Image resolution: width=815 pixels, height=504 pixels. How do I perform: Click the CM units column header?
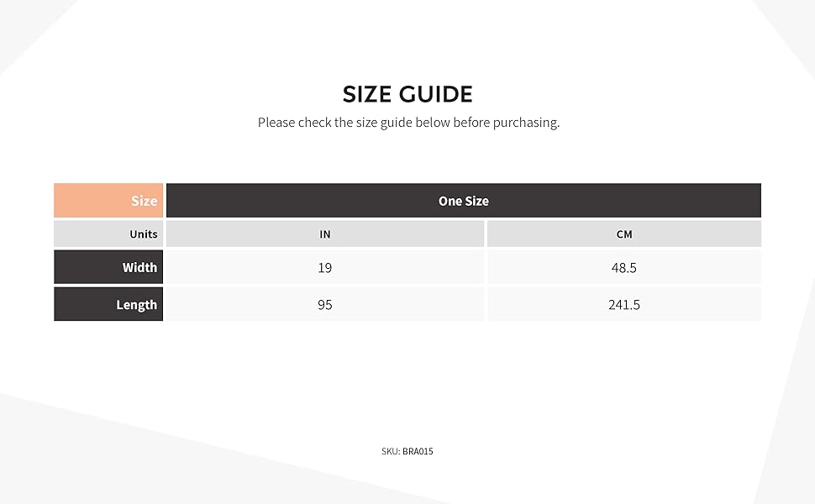[x=623, y=234]
